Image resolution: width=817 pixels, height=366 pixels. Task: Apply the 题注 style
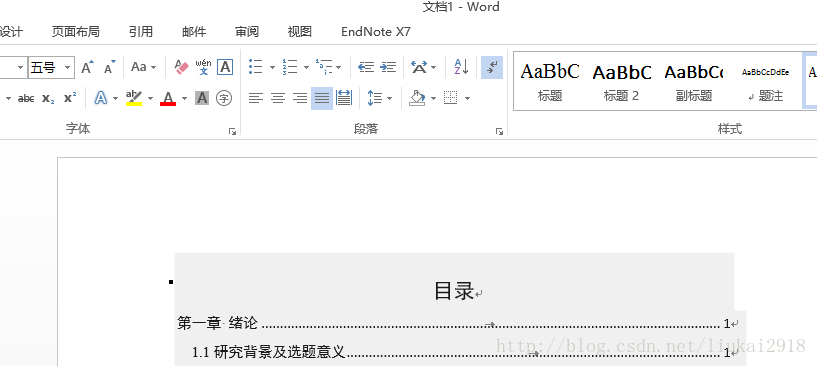click(x=765, y=81)
